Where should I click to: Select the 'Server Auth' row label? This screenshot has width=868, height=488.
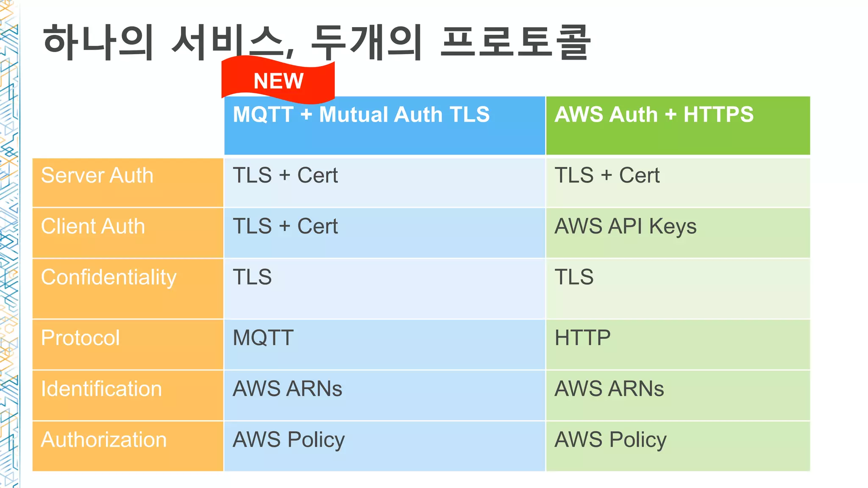point(128,183)
